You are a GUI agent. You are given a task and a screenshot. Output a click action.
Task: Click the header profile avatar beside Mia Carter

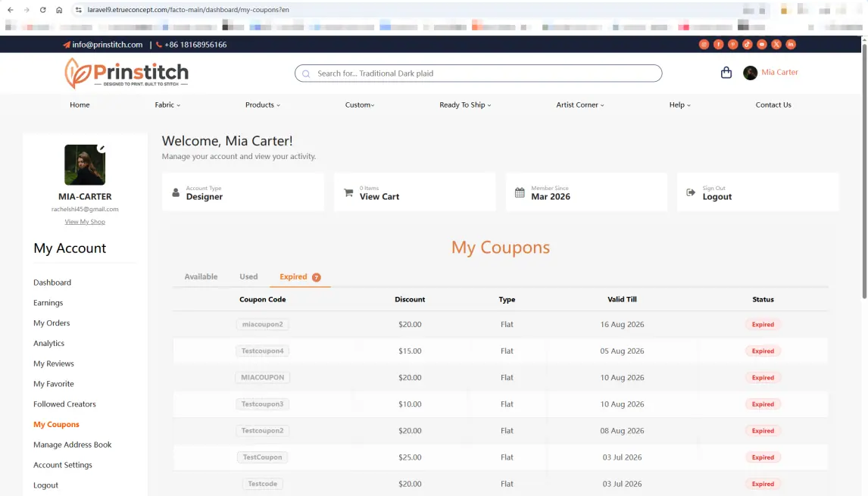750,73
